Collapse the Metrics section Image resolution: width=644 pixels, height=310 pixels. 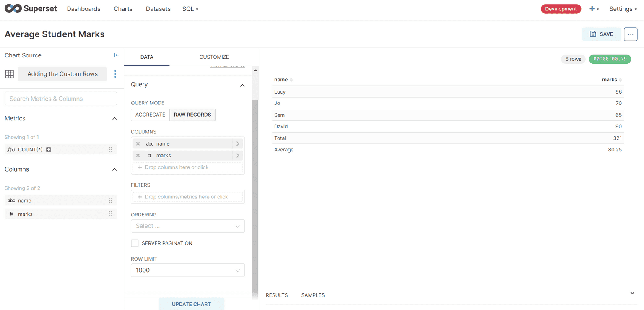(x=114, y=119)
